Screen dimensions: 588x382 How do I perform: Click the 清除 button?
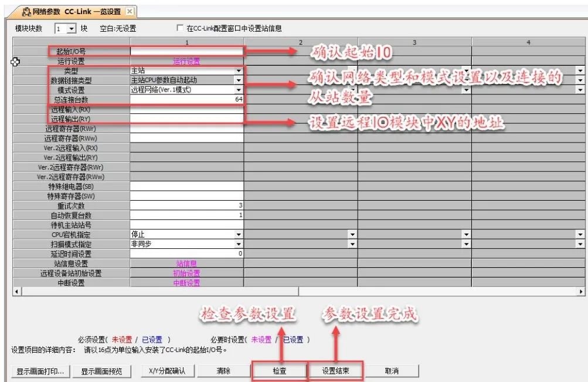(223, 371)
